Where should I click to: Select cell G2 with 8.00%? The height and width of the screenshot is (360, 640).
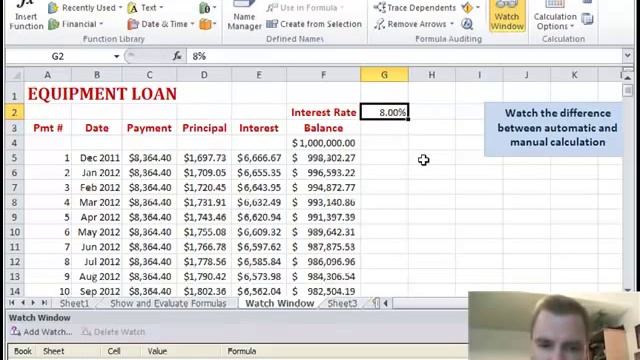384,112
